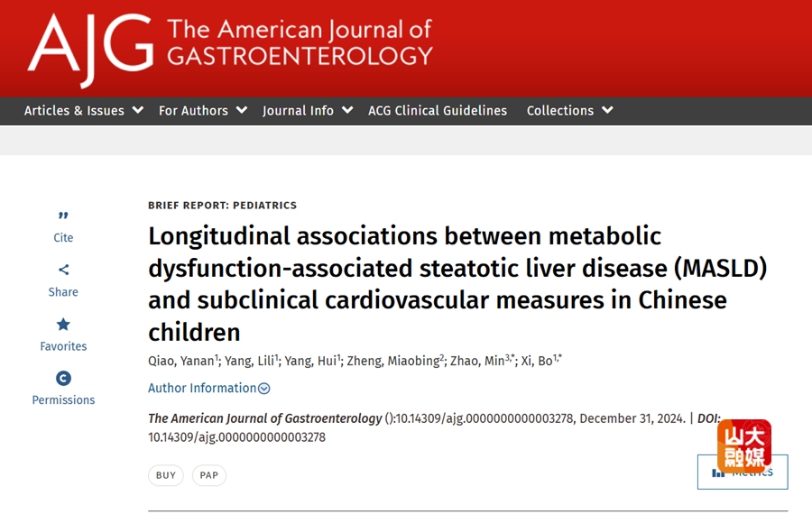Image resolution: width=812 pixels, height=514 pixels.
Task: Click author name Xi, Bo
Action: coord(537,361)
